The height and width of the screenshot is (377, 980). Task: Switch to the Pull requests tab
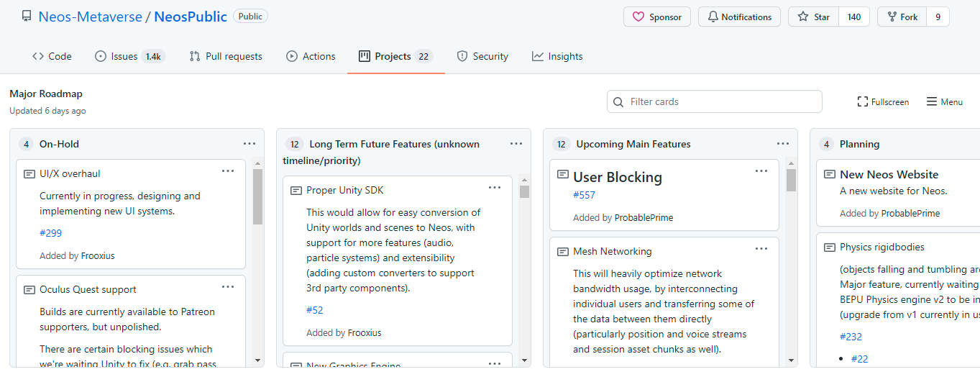pyautogui.click(x=226, y=56)
